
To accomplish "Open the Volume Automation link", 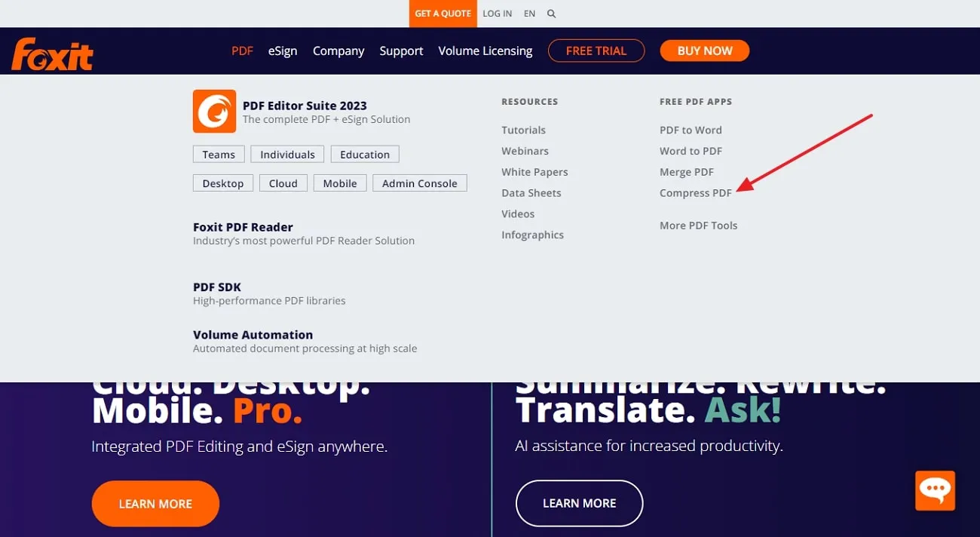I will (253, 335).
